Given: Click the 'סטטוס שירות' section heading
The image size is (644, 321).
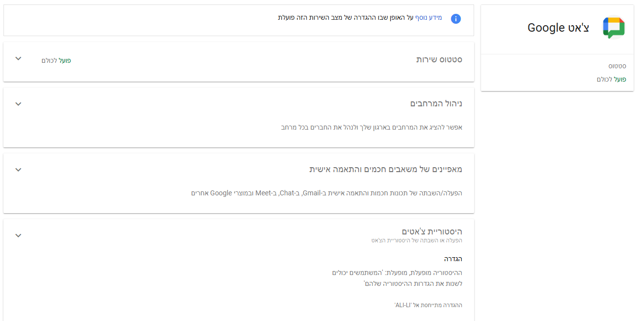Looking at the screenshot, I should tap(439, 60).
